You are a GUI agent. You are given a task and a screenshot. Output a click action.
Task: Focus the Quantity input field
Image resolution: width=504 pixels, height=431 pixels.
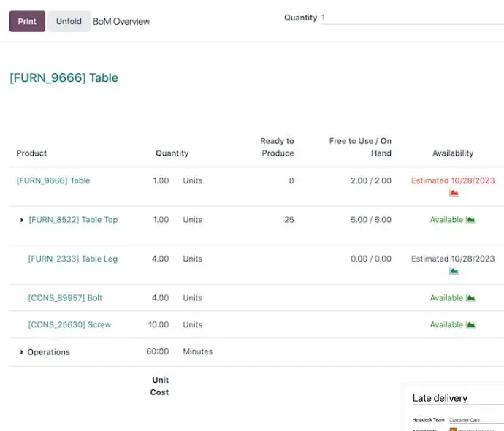click(x=413, y=18)
